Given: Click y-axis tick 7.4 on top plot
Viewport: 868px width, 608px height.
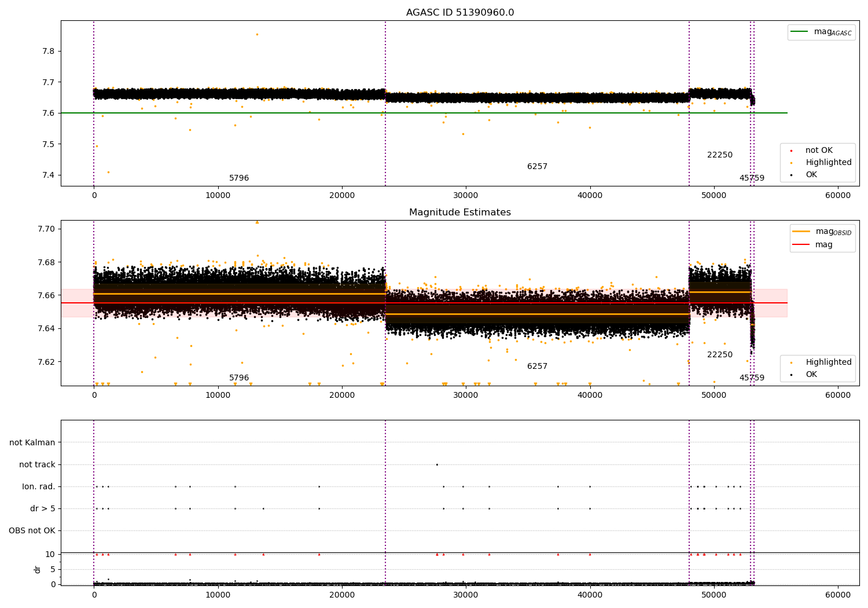Looking at the screenshot, I should (x=49, y=175).
